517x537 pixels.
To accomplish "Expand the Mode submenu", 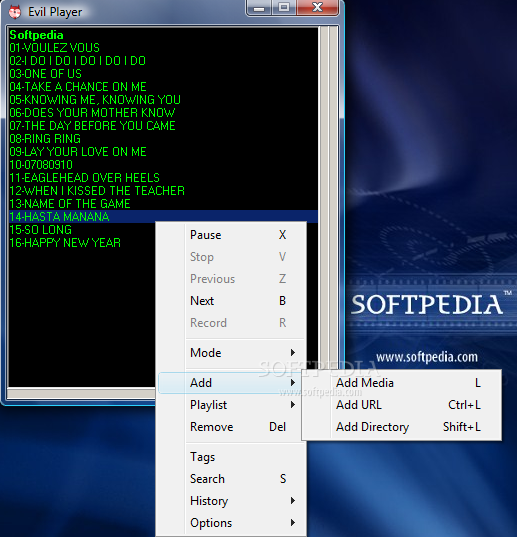I will [231, 353].
